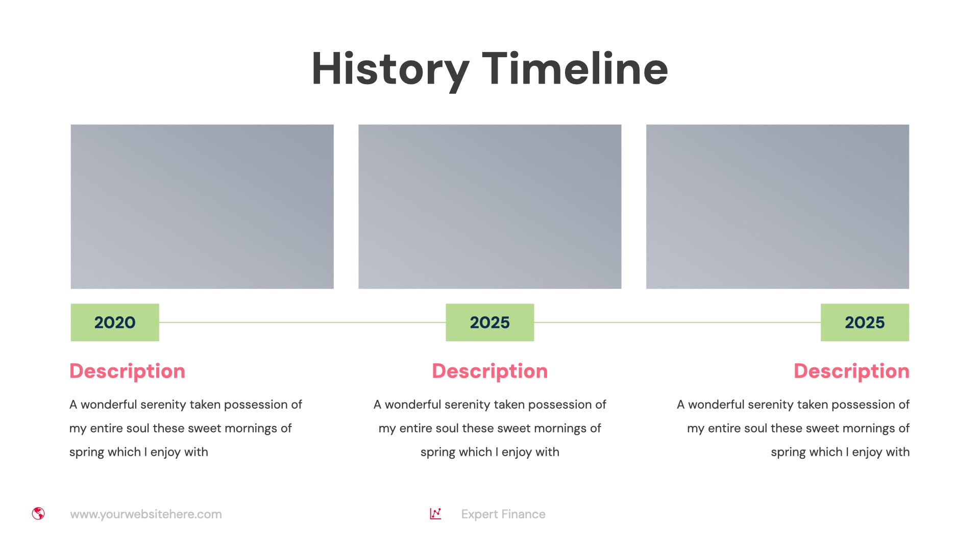Click the 2020 timeline marker
The width and height of the screenshot is (980, 551).
pos(114,321)
